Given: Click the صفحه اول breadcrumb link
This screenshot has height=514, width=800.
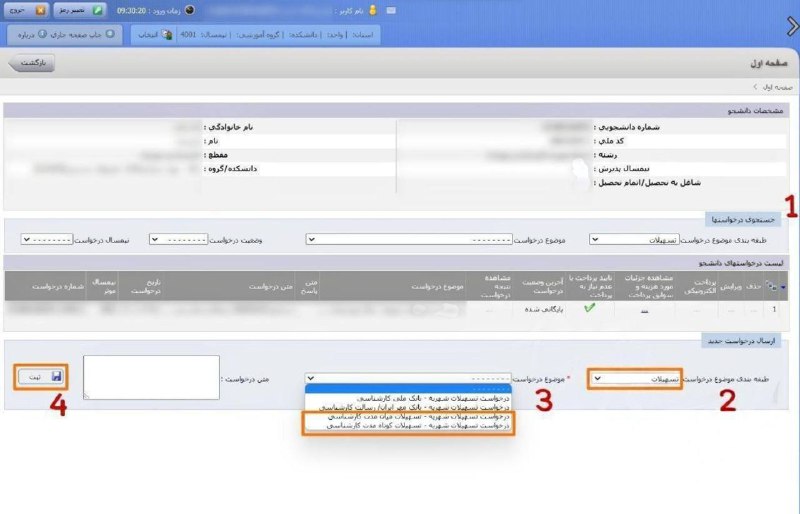Looking at the screenshot, I should click(769, 87).
